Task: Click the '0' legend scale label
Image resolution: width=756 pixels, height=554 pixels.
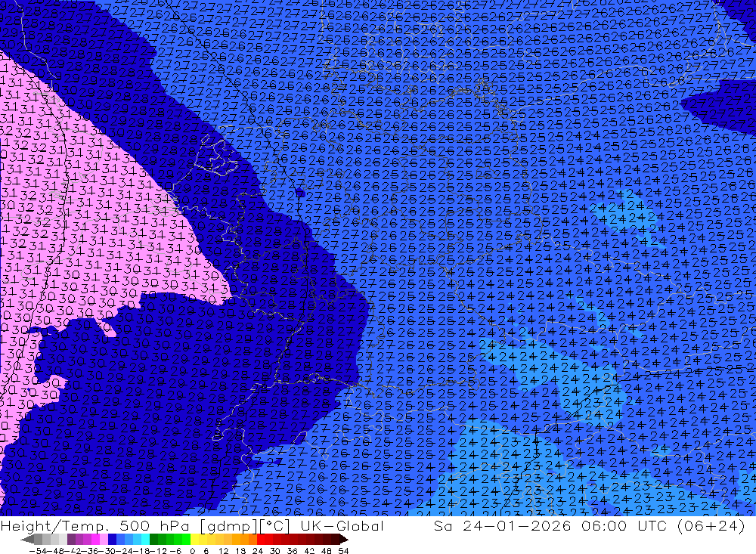Action: click(192, 551)
